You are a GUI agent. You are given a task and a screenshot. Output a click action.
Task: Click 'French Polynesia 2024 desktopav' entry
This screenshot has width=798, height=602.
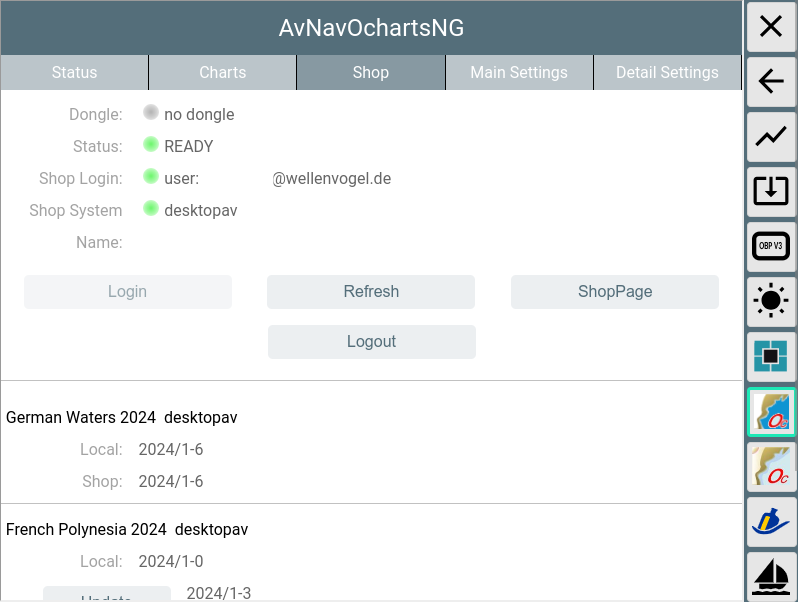point(127,529)
